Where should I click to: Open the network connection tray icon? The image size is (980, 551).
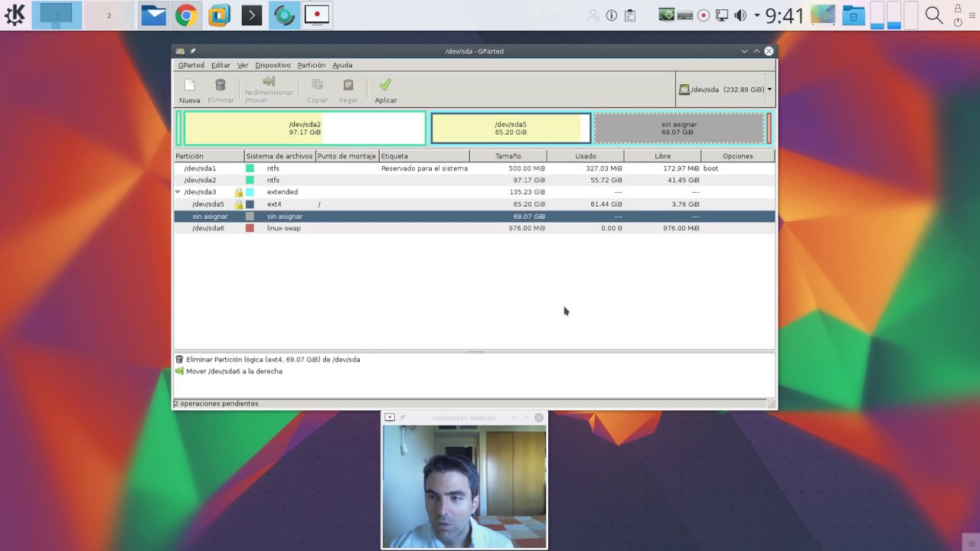point(722,15)
